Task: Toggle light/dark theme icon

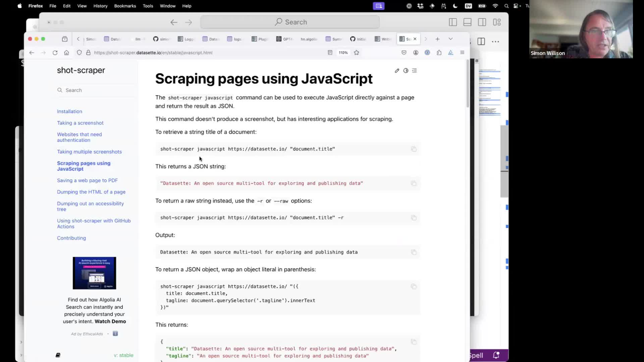Action: pos(406,71)
